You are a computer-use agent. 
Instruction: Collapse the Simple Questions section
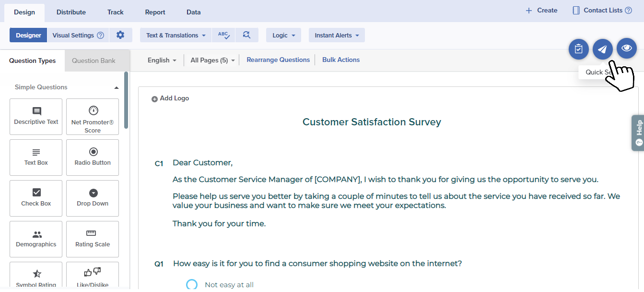[x=116, y=87]
